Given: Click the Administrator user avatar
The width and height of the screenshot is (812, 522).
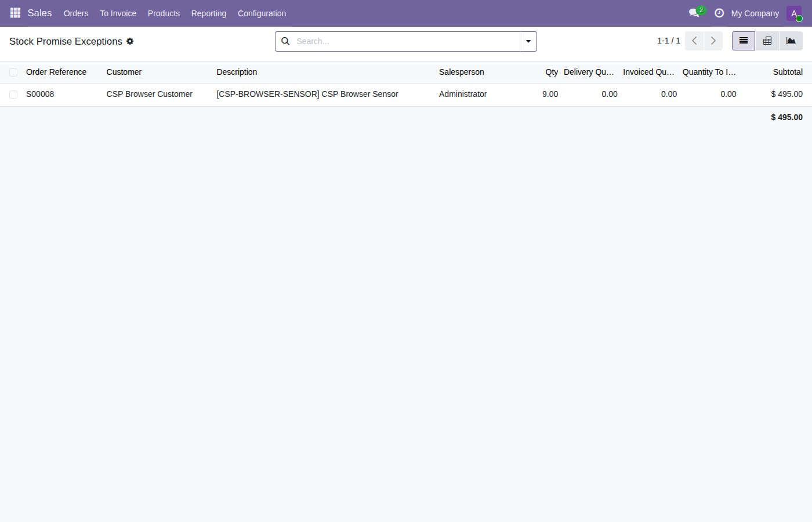Looking at the screenshot, I should click(x=794, y=13).
